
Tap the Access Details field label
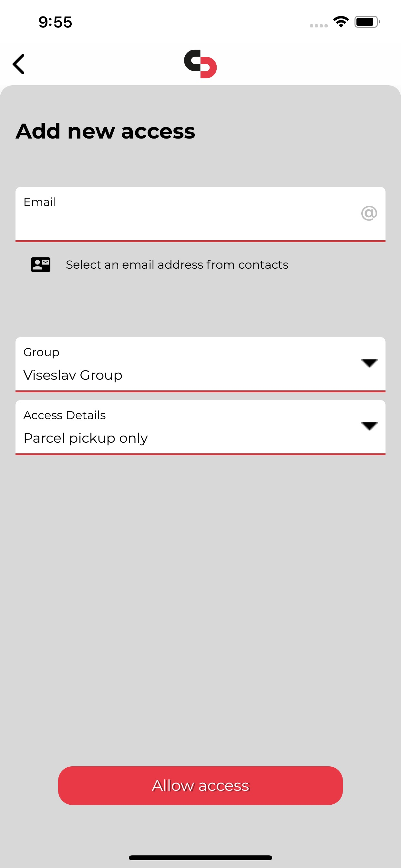(64, 415)
